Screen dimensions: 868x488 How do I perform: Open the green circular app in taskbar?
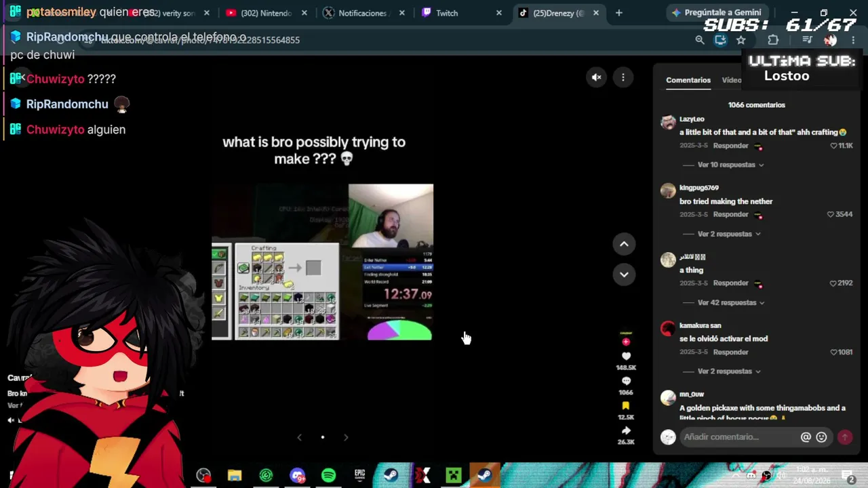point(266,475)
